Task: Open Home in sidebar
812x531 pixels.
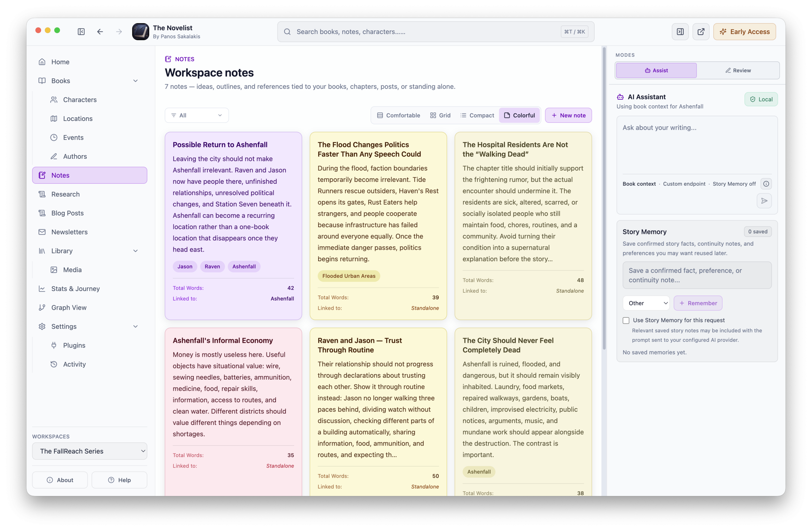Action: (90, 62)
